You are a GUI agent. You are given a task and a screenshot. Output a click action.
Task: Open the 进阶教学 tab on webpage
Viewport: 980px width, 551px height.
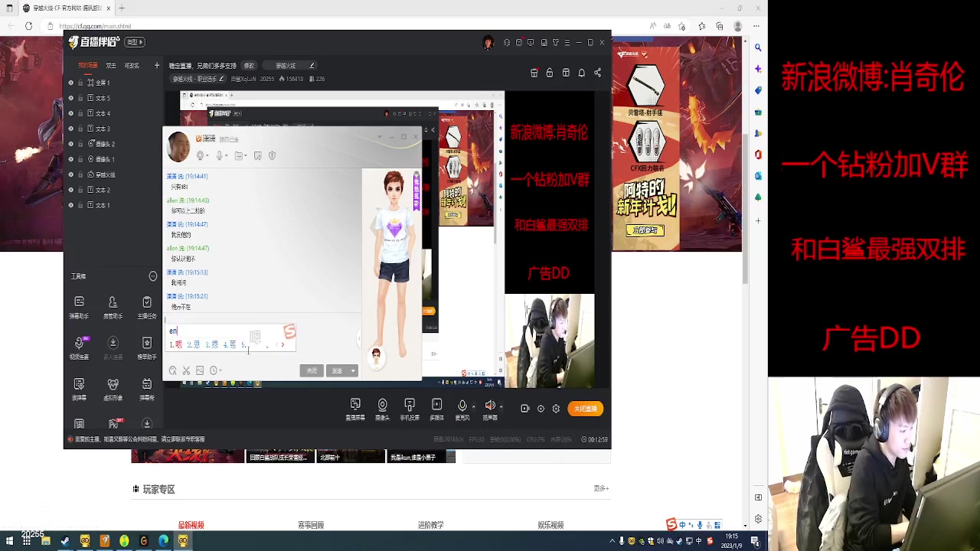[x=430, y=525]
